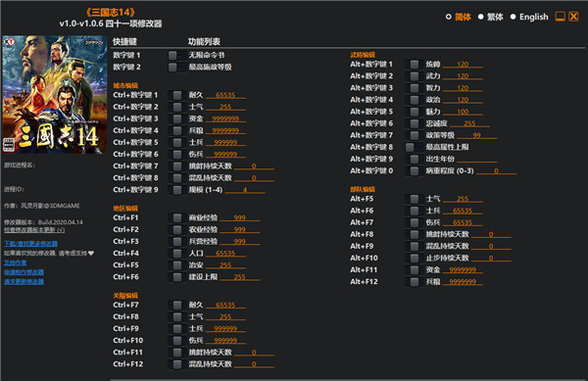Viewport: 588px width, 381px height.
Task: Toggle Alt+F5 士气 switch under 部队编辑
Action: (x=414, y=199)
